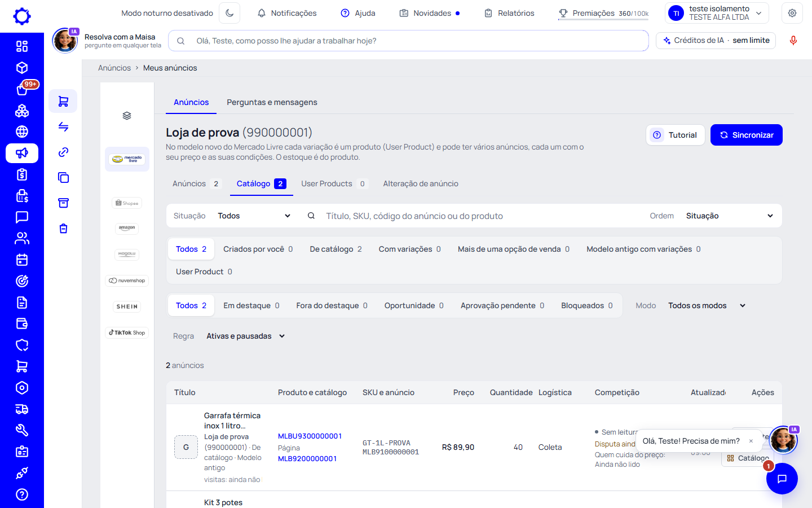Click the layers stack icon
The width and height of the screenshot is (812, 508).
[127, 116]
